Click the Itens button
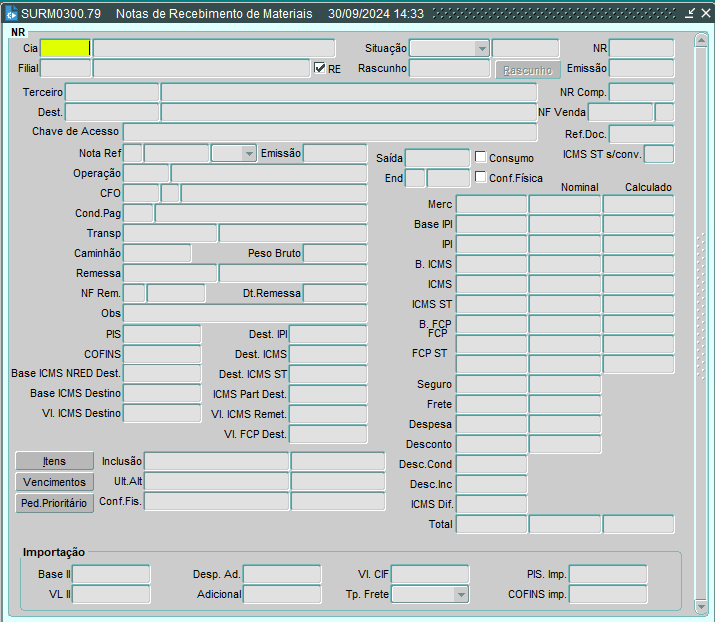Viewport: 715px width, 622px height. coord(54,461)
